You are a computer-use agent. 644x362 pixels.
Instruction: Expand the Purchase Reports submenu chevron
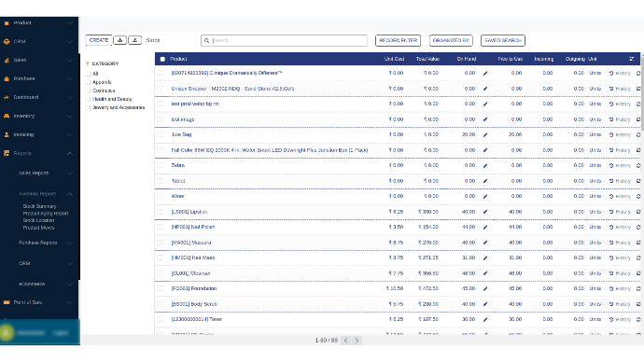coord(70,243)
